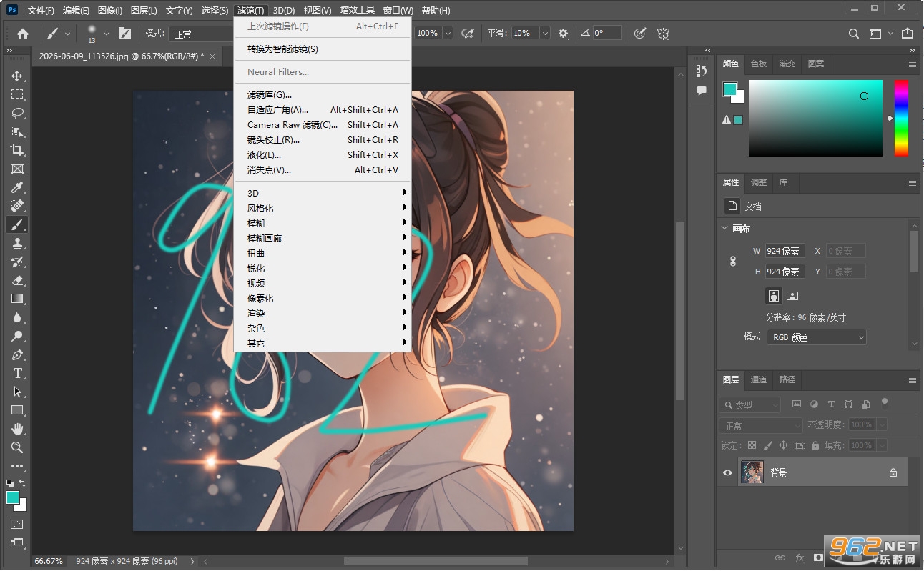This screenshot has height=571, width=924.
Task: Switch to the 通道 tab
Action: click(x=759, y=379)
